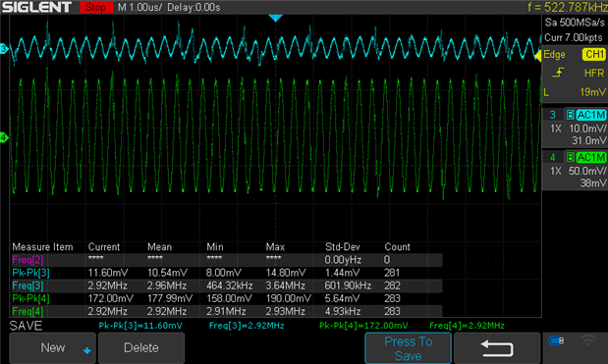The width and height of the screenshot is (608, 364).
Task: Click the Freq[3]=2.92MHz status readout
Action: tap(247, 326)
